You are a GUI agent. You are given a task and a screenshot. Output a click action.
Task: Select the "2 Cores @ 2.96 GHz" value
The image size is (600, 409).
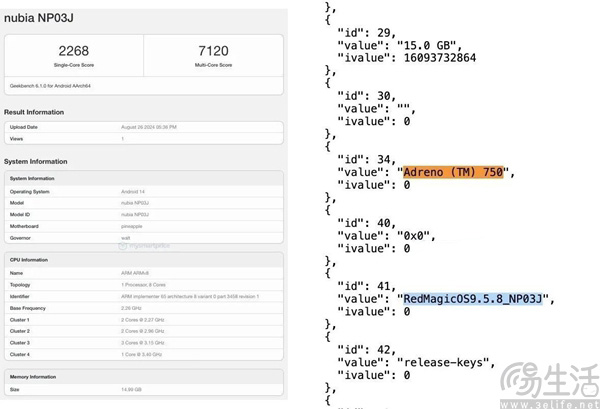(143, 331)
